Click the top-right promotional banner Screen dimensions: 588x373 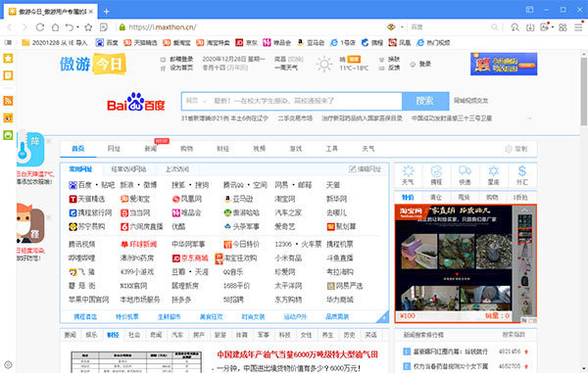tap(504, 64)
